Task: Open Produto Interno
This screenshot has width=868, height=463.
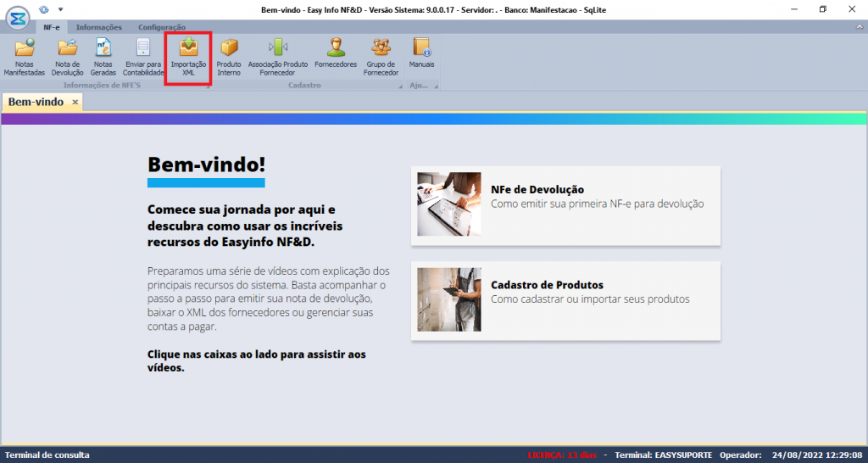Action: click(x=229, y=58)
